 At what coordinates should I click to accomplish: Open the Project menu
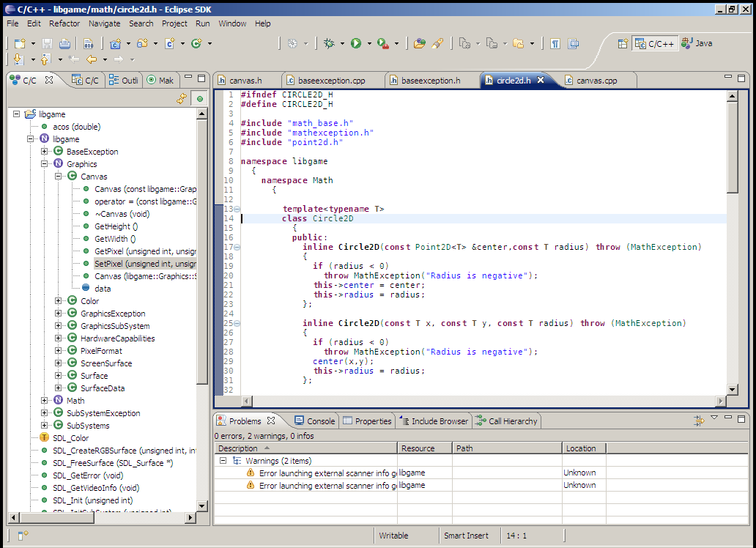[174, 23]
